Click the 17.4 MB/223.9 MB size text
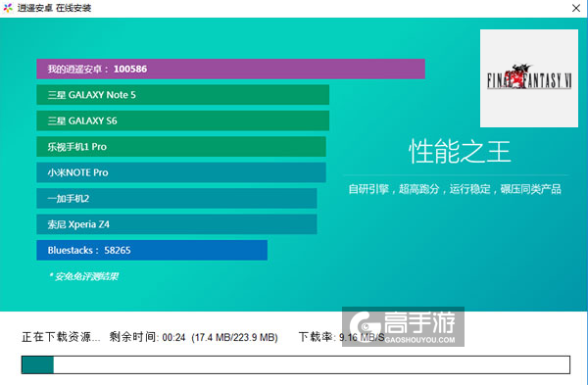 click(235, 337)
